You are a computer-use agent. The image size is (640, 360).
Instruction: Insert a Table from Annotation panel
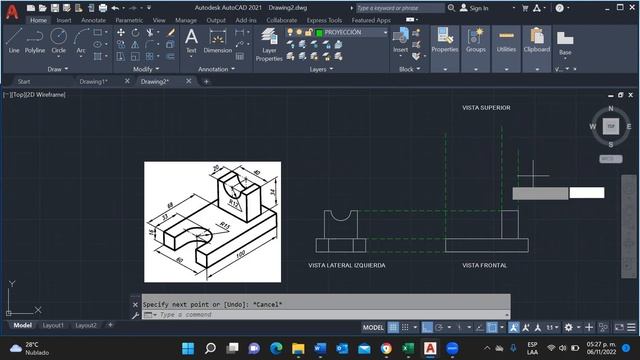pos(240,56)
